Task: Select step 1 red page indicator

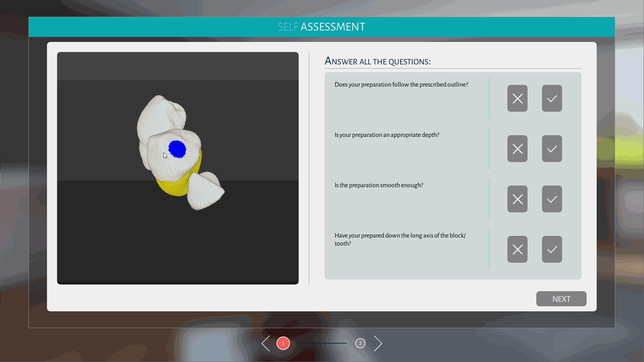Action: (x=283, y=343)
